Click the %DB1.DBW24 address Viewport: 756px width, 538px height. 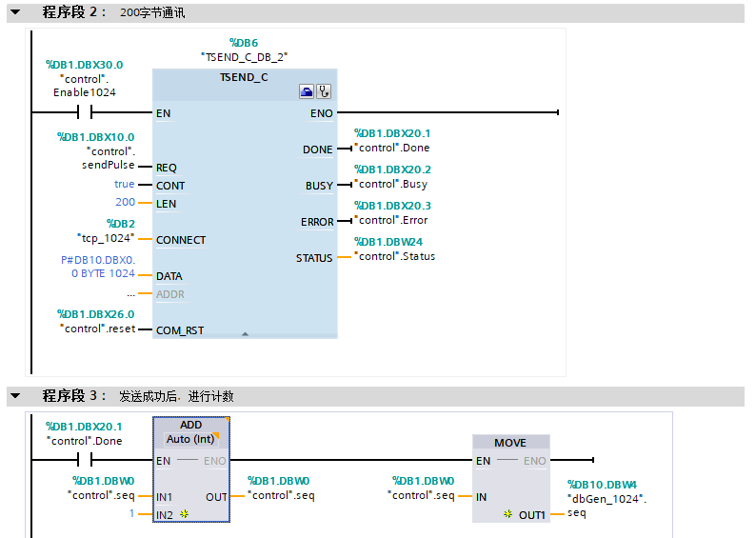click(x=388, y=242)
